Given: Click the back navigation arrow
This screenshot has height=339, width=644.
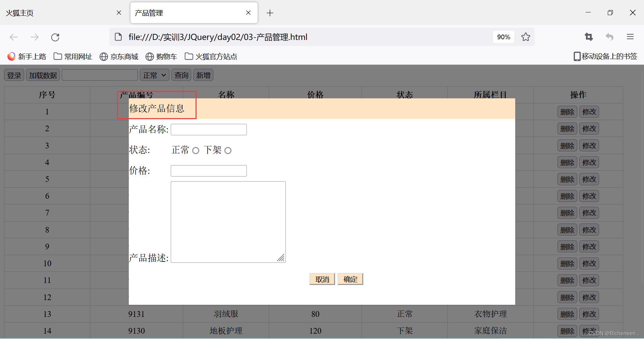Looking at the screenshot, I should tap(13, 37).
